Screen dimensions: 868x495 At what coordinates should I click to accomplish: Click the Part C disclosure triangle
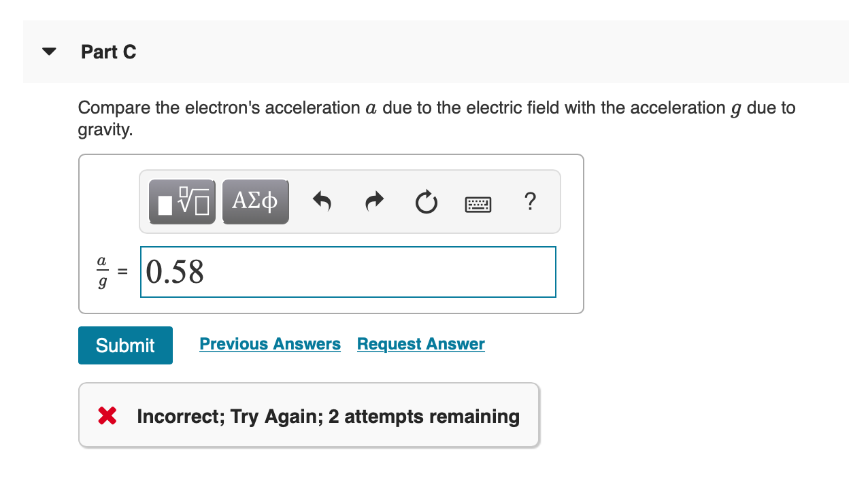click(x=48, y=51)
